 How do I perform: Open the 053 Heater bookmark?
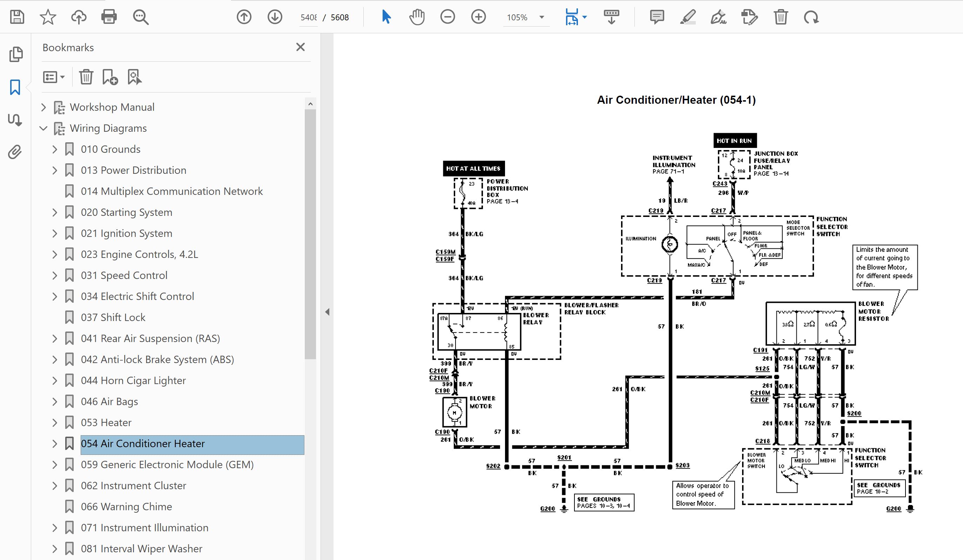(106, 423)
